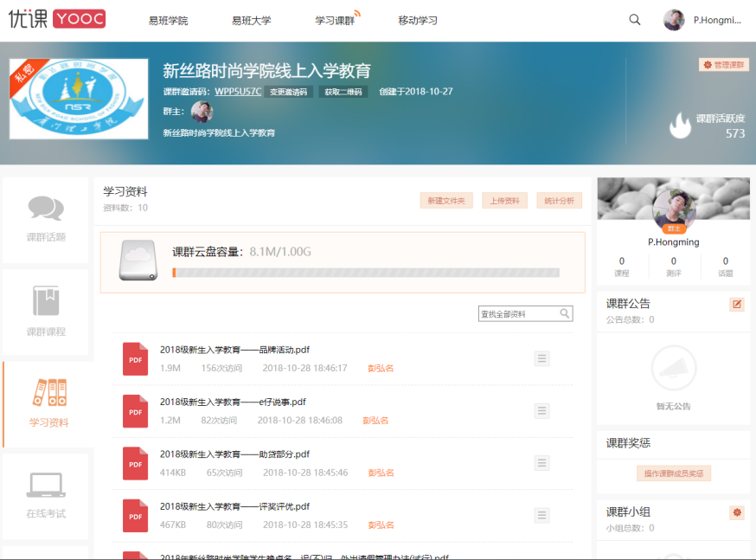The image size is (756, 560).
Task: Click PDF icon of 品牌活动.pdf file
Action: pyautogui.click(x=135, y=358)
